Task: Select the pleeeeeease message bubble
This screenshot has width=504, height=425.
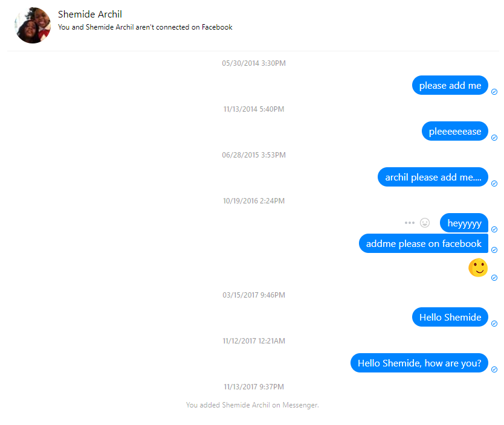Action: (455, 131)
